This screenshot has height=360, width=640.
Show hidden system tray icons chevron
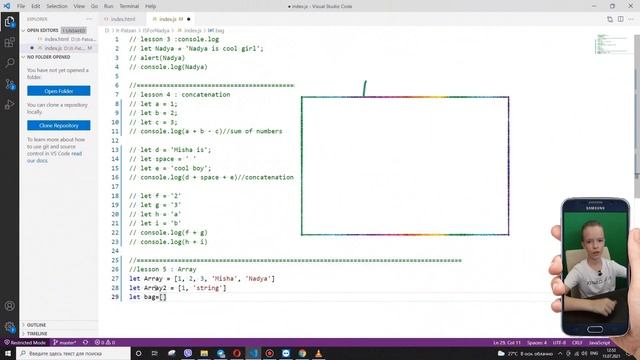tap(560, 353)
